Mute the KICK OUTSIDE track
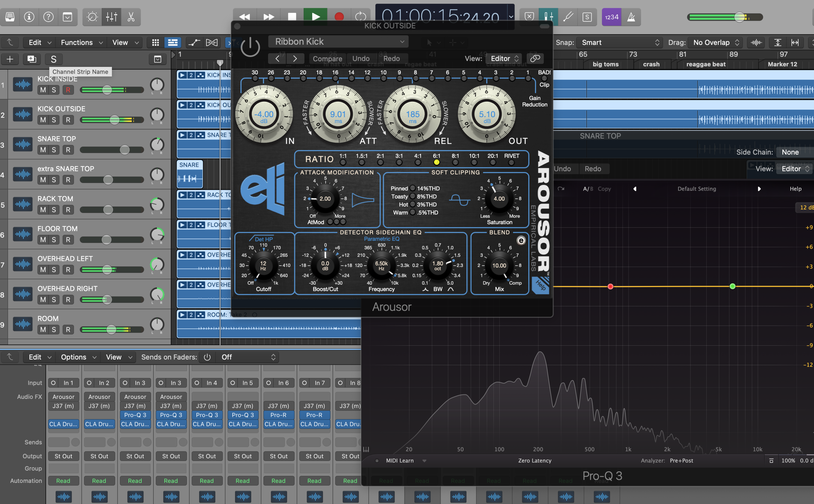Viewport: 814px width, 504px height. coord(43,120)
